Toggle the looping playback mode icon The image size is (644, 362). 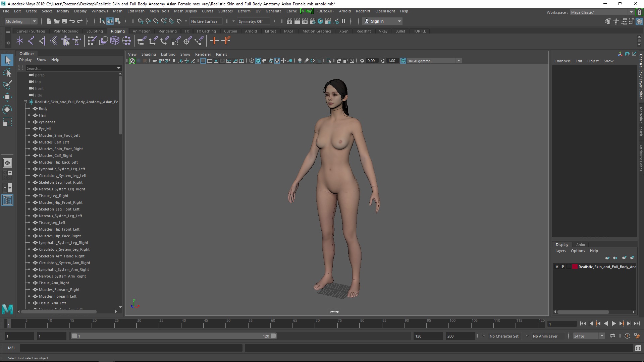coord(612,336)
